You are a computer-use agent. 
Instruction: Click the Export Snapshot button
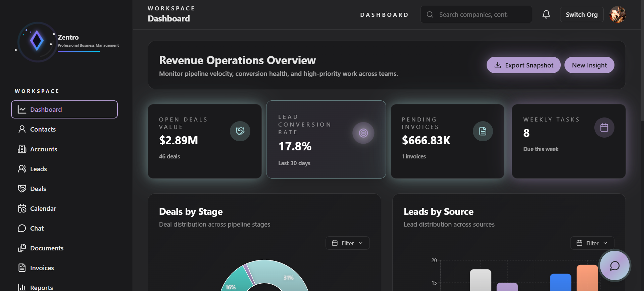click(524, 65)
